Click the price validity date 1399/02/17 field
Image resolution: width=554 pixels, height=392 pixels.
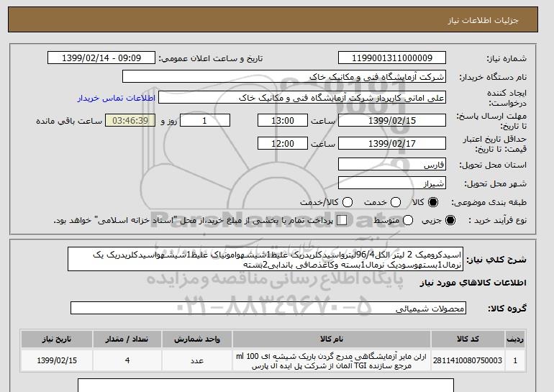tap(392, 143)
